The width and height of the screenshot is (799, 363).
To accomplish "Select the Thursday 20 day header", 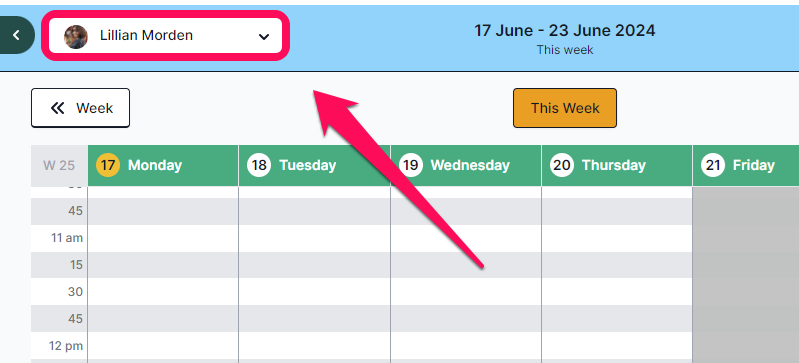I will 617,165.
